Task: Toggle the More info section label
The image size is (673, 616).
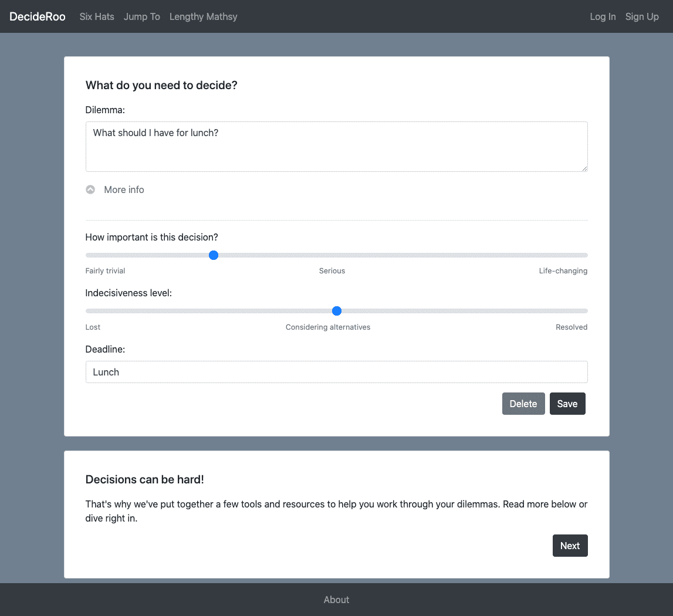Action: (x=124, y=189)
